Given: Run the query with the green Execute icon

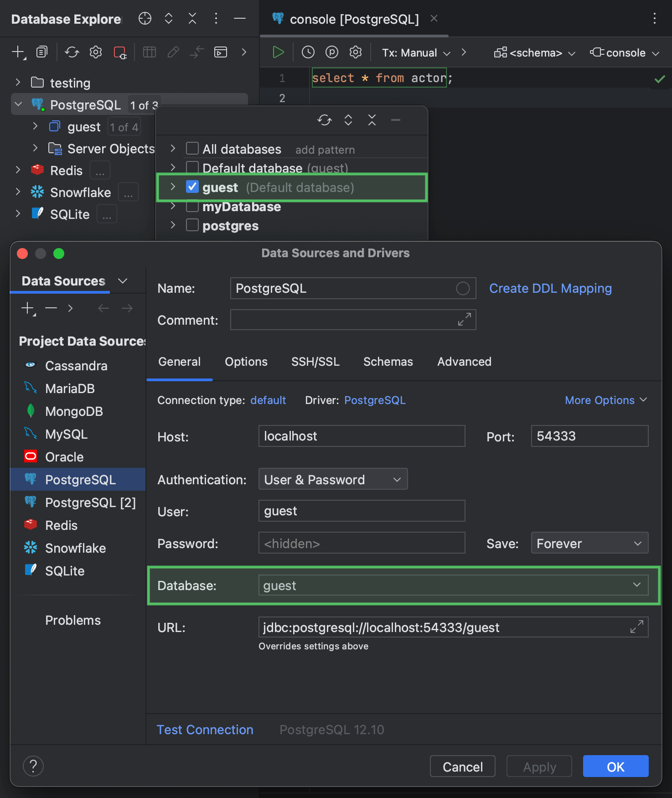Looking at the screenshot, I should point(278,52).
